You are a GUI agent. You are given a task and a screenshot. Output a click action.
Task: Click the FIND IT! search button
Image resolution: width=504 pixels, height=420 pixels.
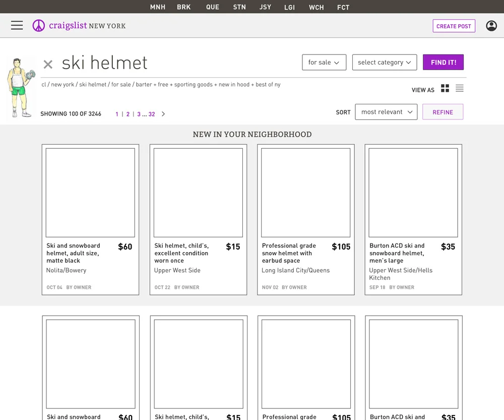tap(443, 63)
